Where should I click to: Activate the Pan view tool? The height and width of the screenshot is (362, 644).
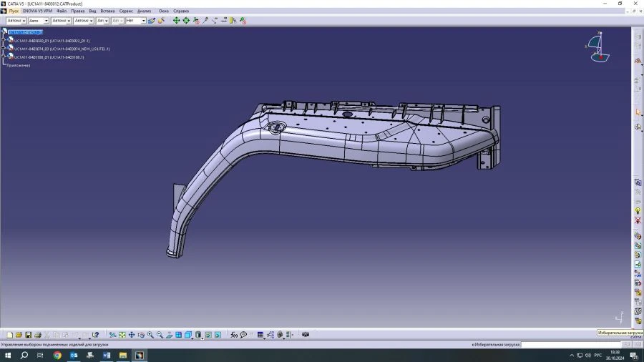pos(132,335)
